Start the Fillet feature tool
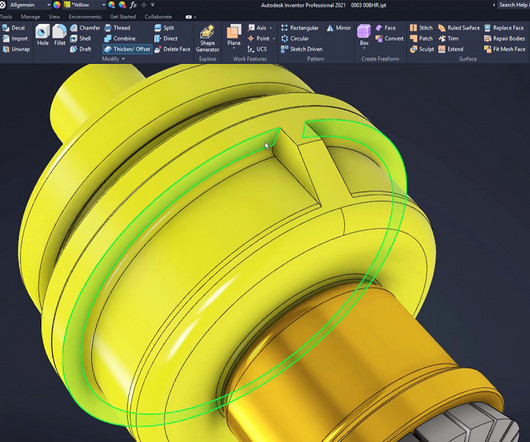530x442 pixels. pos(60,35)
